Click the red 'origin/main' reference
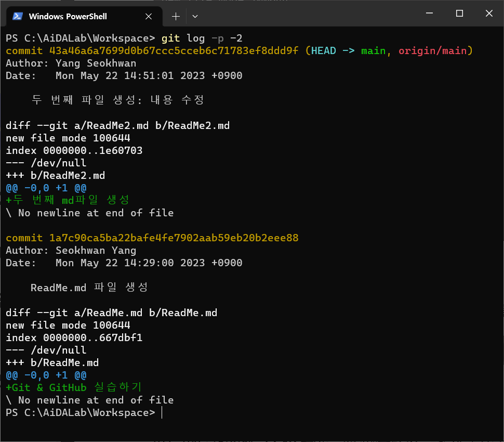Viewport: 504px width, 442px height. click(432, 51)
